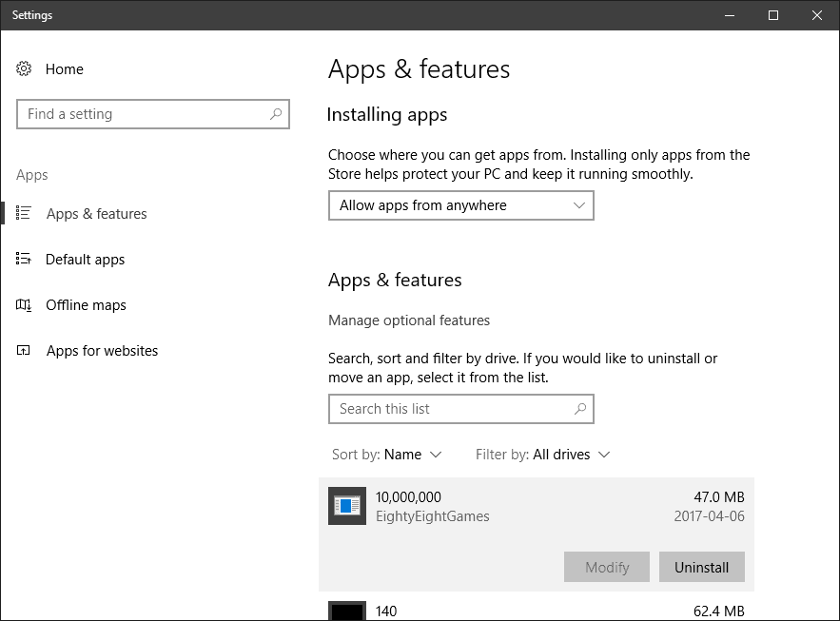Click the 62.4 MB size value
Image resolution: width=840 pixels, height=621 pixels.
click(719, 611)
